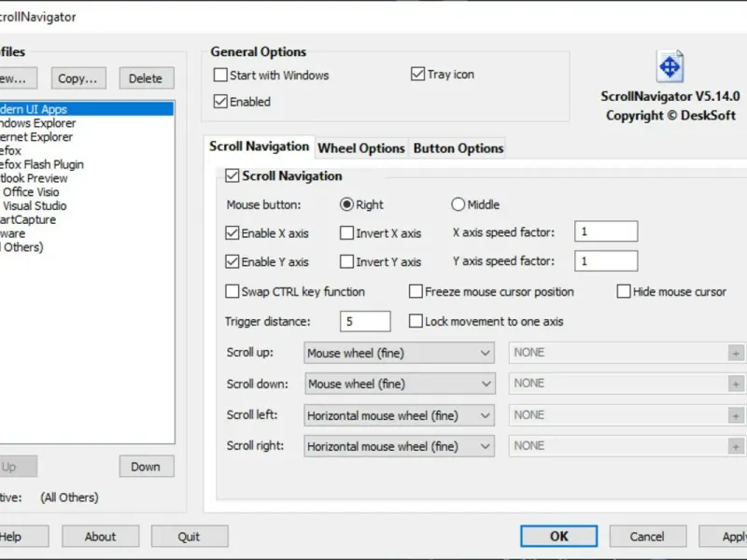The width and height of the screenshot is (747, 560).
Task: Check Invert X axis option
Action: (x=346, y=233)
